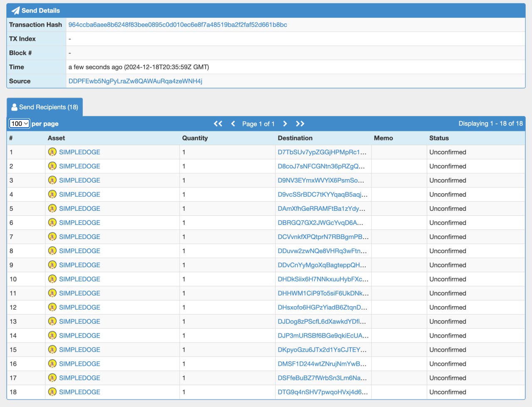Open source address DDPFEwb5NgPyLraZw8 link

point(135,81)
